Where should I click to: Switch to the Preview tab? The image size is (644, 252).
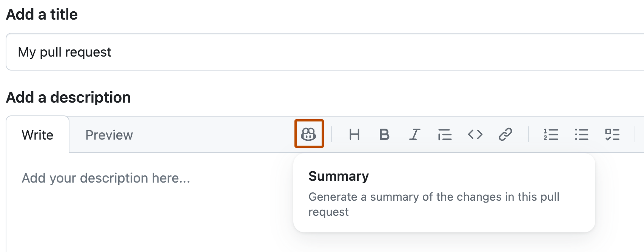pos(109,135)
